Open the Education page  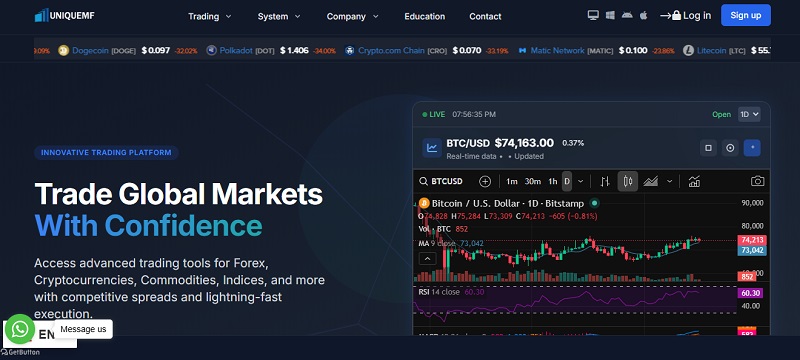(x=424, y=16)
